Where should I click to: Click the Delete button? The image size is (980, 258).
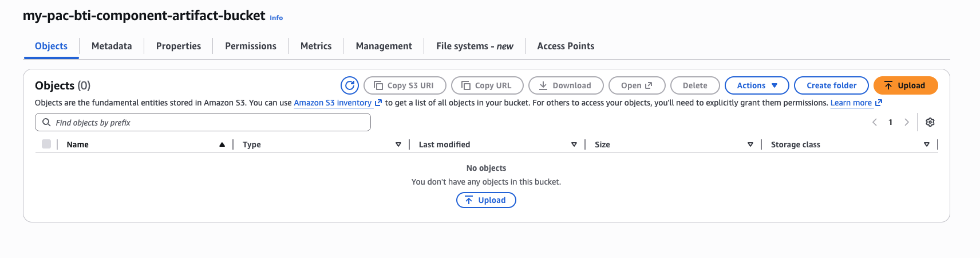[695, 85]
